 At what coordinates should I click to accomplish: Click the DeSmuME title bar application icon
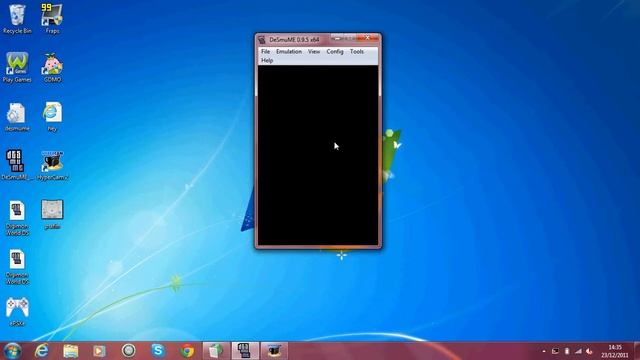[x=262, y=40]
